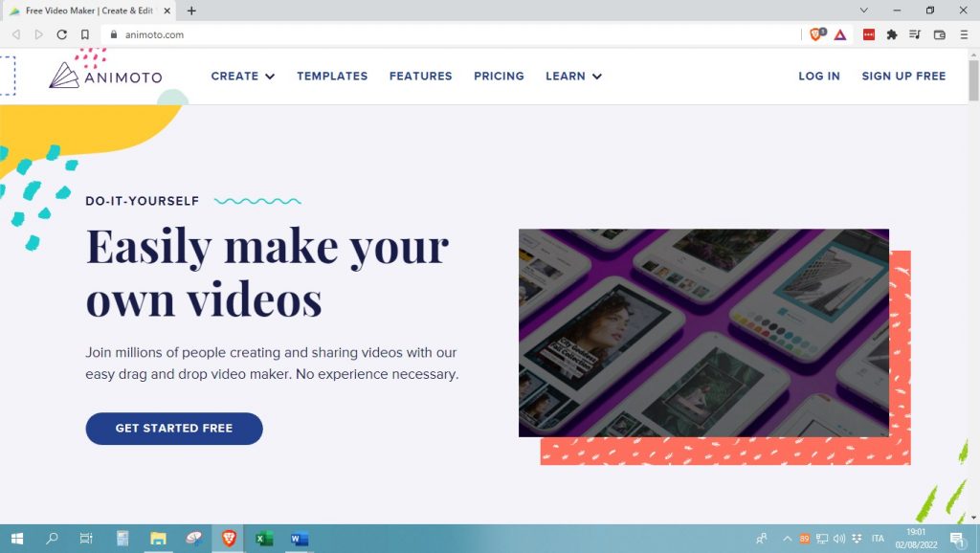Bookmark the page with the star icon
The height and width of the screenshot is (553, 980).
(86, 34)
